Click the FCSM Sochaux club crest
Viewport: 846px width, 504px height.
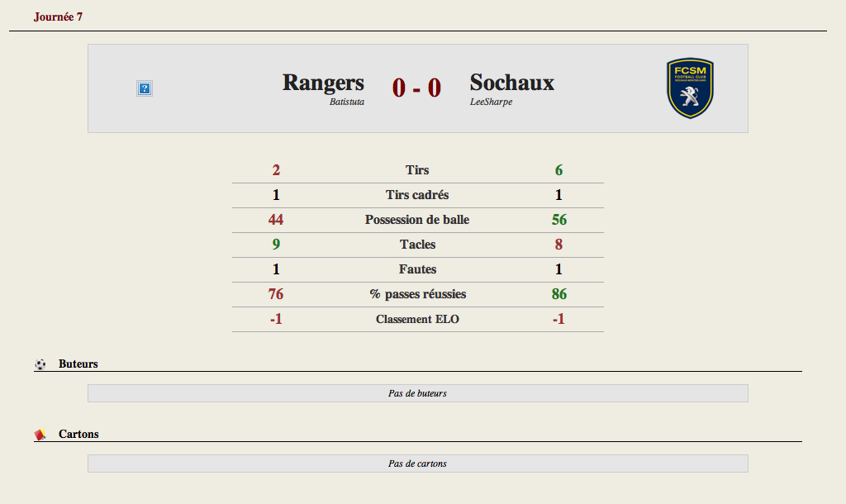coord(690,88)
